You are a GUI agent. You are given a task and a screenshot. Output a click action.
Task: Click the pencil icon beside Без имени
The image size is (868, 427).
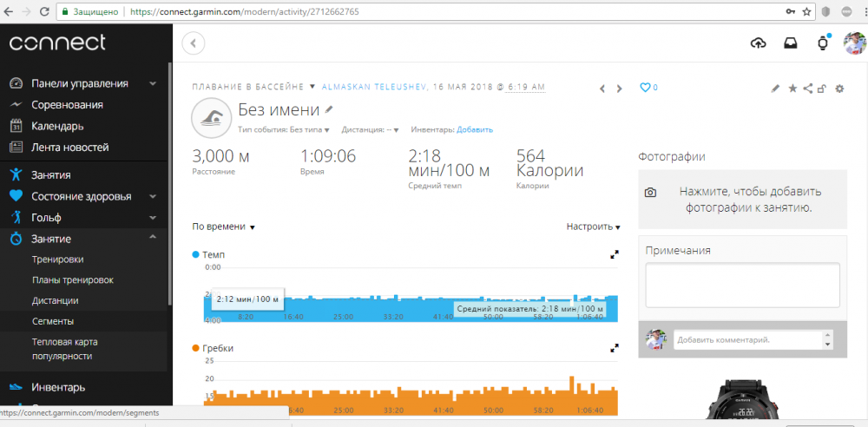pyautogui.click(x=328, y=110)
